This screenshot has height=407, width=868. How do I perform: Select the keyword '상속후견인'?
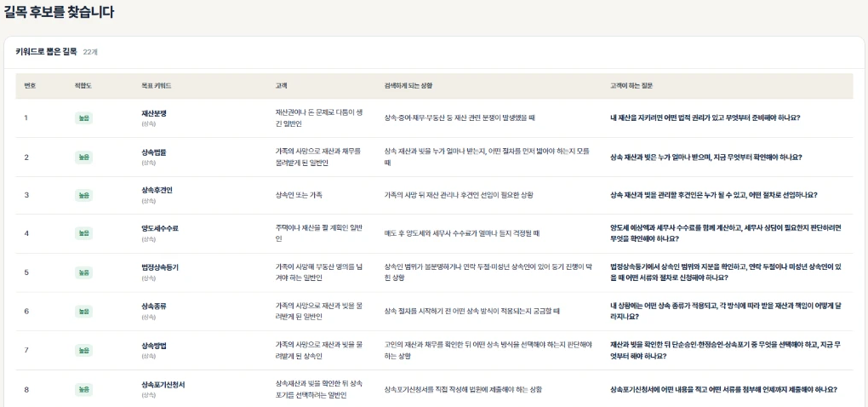pos(157,190)
